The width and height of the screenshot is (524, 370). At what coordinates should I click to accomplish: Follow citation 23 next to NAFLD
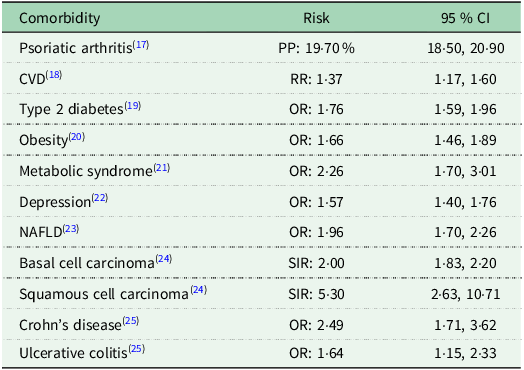point(71,229)
